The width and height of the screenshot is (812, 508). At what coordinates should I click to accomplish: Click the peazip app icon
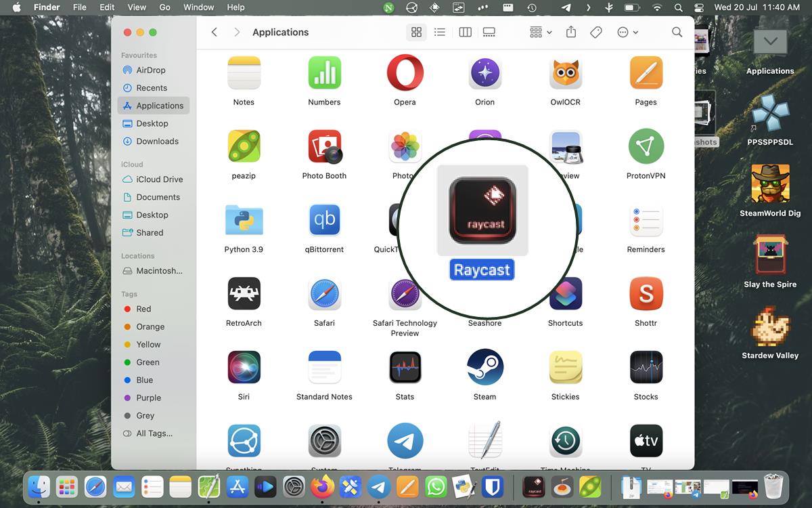(x=244, y=146)
